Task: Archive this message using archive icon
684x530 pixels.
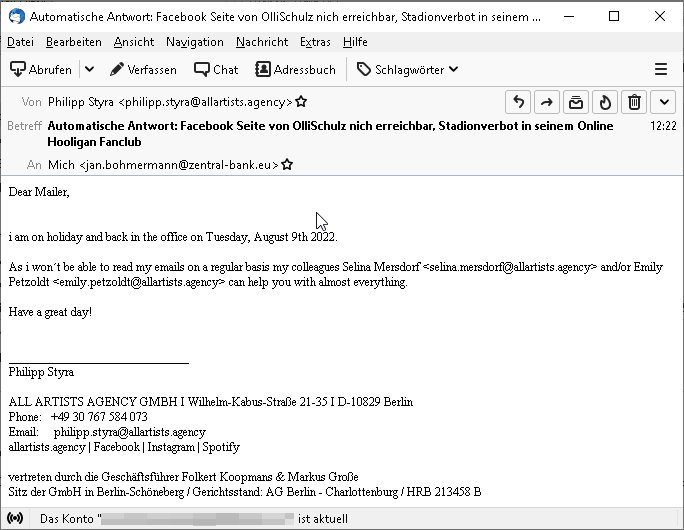Action: [x=576, y=103]
